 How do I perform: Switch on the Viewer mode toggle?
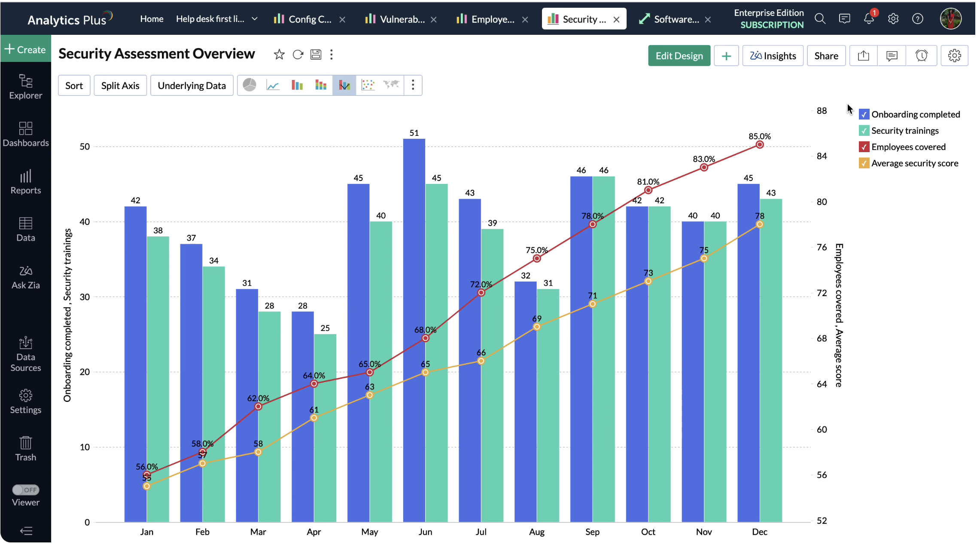point(26,490)
